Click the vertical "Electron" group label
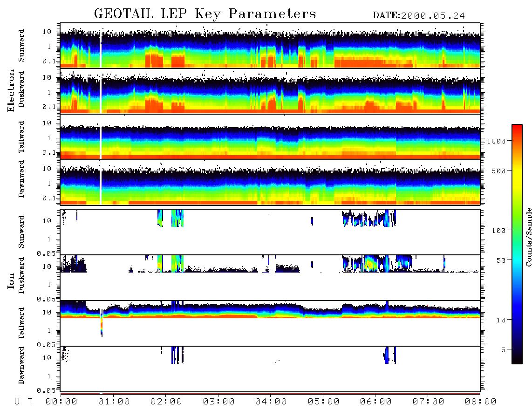This screenshot has width=532, height=410. point(11,91)
